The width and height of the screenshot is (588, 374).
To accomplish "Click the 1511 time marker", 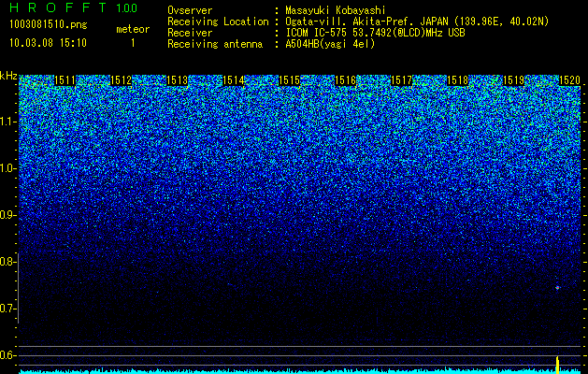I will tap(65, 80).
